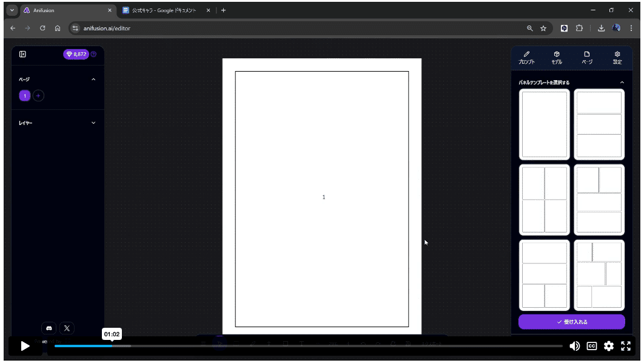Expand the レイヤー section chevron

point(93,123)
